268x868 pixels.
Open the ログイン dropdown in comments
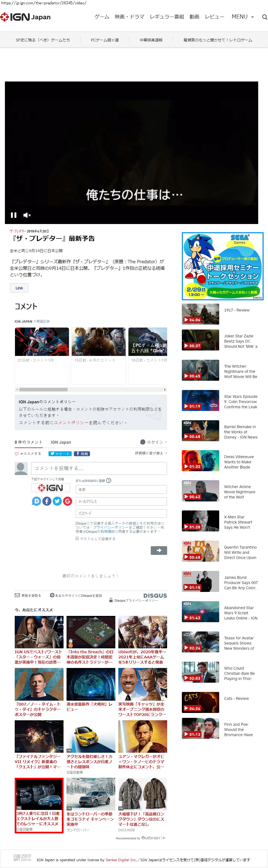(154, 442)
